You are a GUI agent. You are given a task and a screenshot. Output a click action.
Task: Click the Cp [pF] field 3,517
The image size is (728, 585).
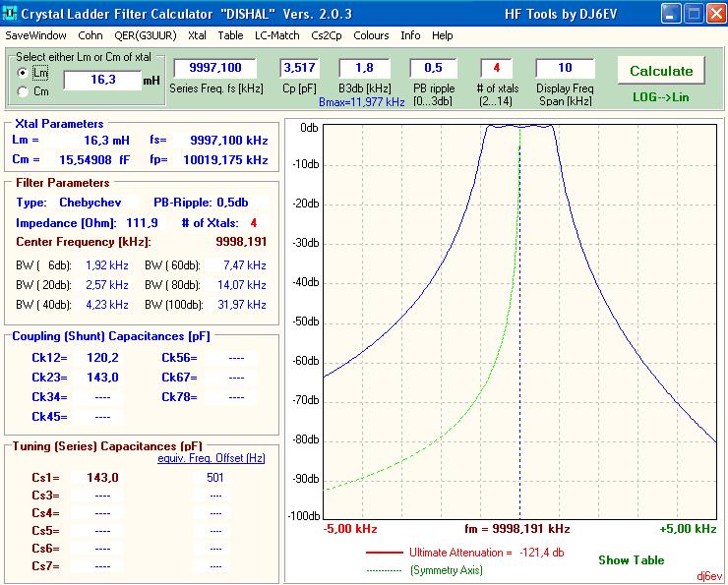tap(299, 68)
